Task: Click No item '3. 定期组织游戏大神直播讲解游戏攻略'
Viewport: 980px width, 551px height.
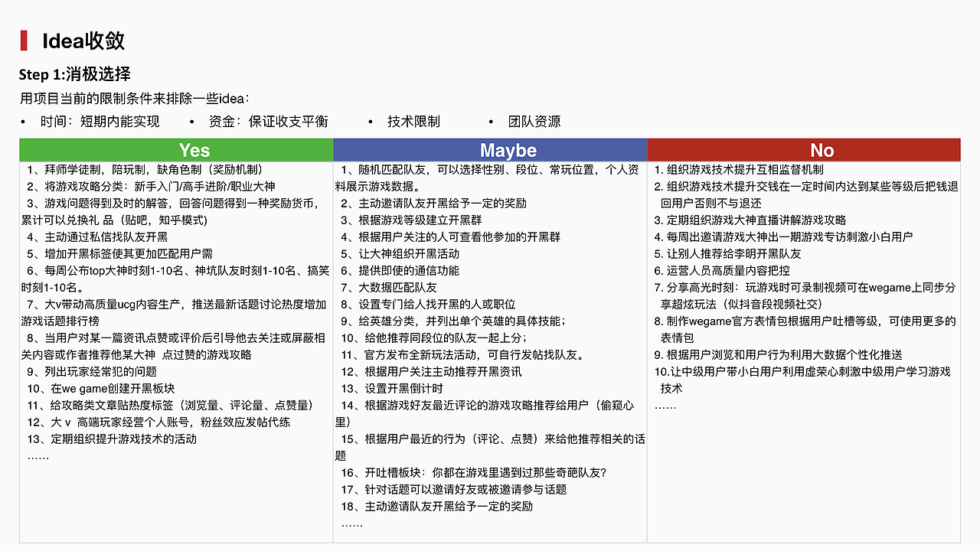Action: pyautogui.click(x=750, y=220)
